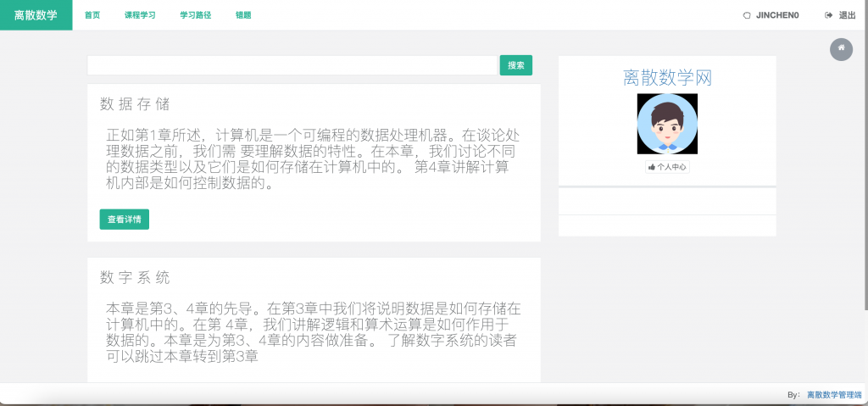This screenshot has width=868, height=406.
Task: Click the 离散数学 brand logo
Action: (x=36, y=15)
